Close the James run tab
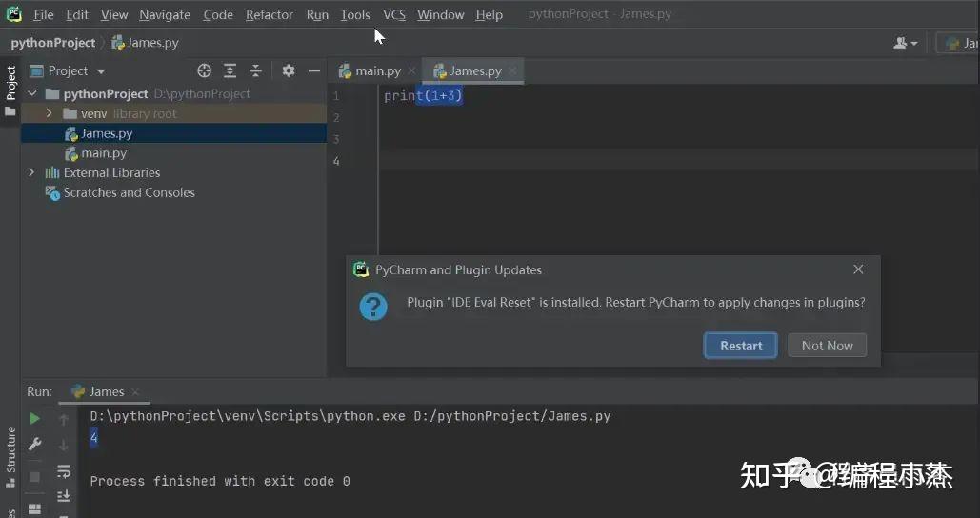Viewport: 980px width, 518px height. [x=135, y=392]
